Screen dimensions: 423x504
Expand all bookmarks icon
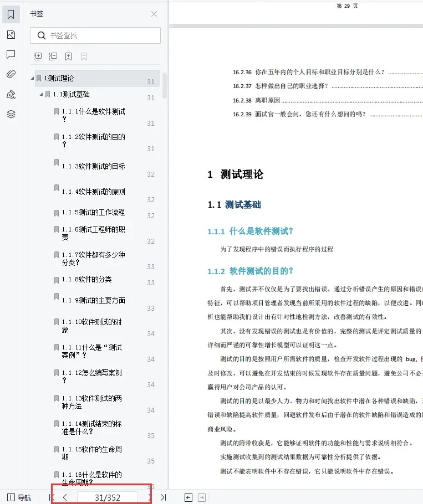38,56
